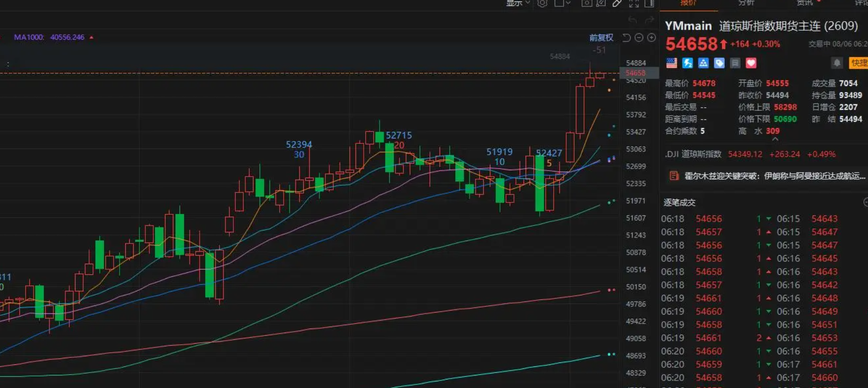Click the 52394 price label on chart
The width and height of the screenshot is (868, 388).
click(299, 144)
